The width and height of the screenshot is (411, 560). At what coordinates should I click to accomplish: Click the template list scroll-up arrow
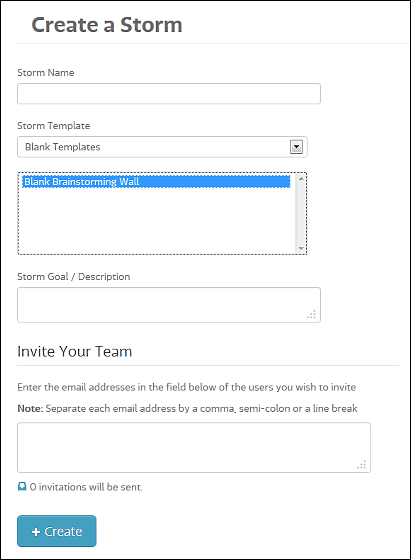click(x=301, y=178)
